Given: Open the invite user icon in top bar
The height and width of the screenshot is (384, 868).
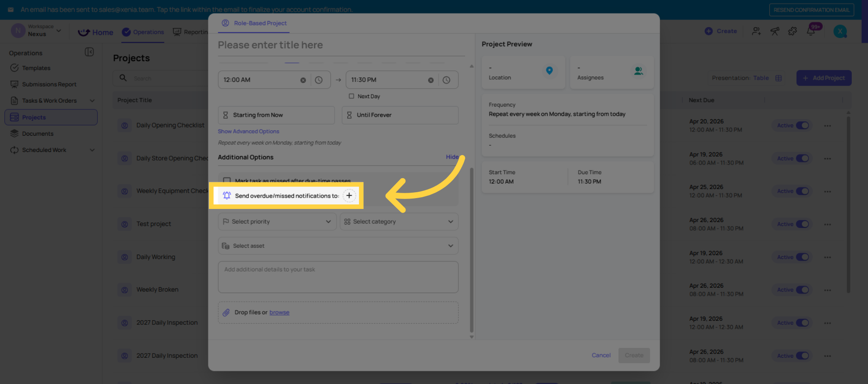Looking at the screenshot, I should 756,31.
